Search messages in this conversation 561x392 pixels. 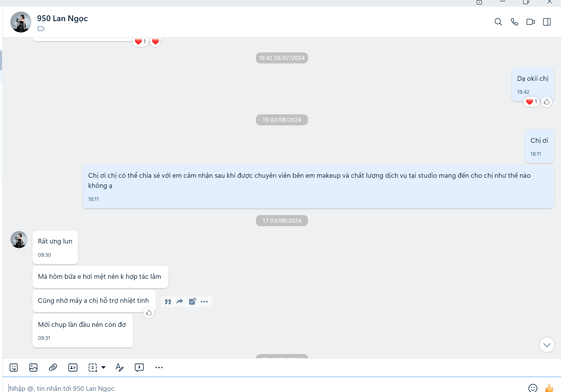pos(498,22)
